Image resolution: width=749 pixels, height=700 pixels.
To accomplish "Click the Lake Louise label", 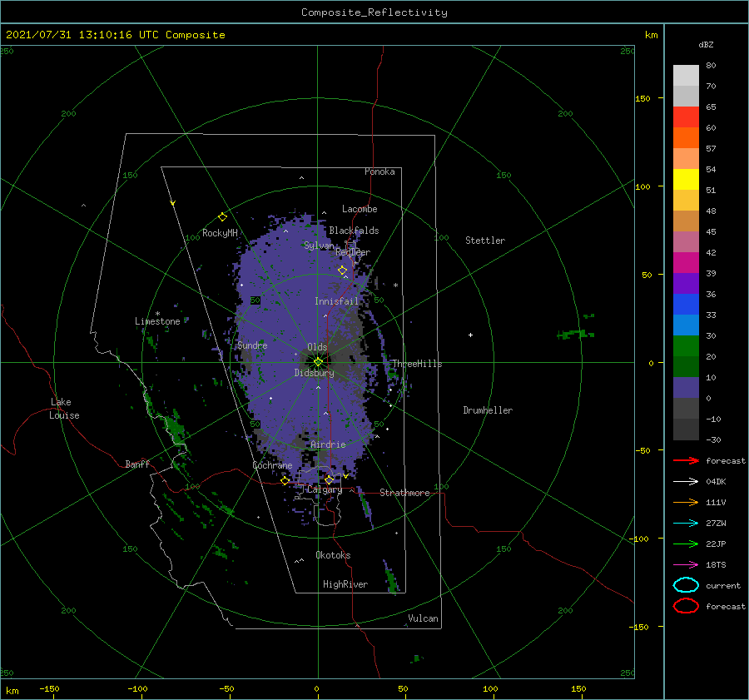I will 64,409.
